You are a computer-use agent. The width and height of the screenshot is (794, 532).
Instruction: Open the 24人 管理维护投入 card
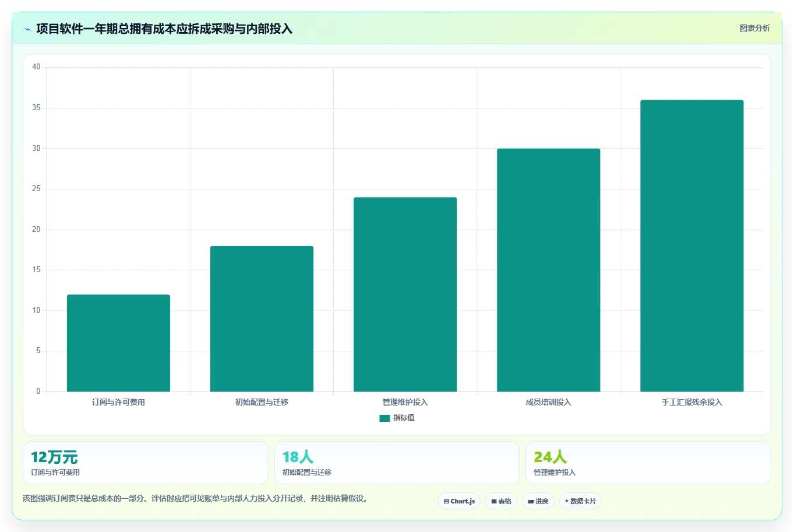tap(648, 463)
